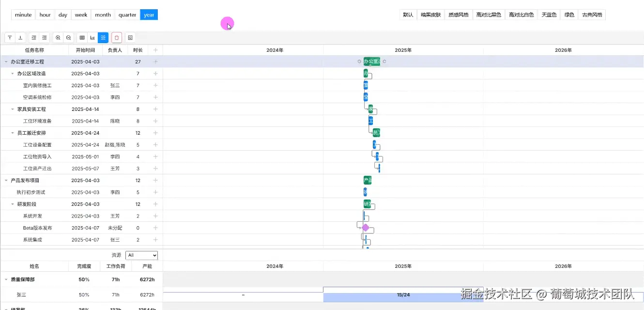Apply the 高对比白色 theme
644x310 pixels.
[521, 15]
